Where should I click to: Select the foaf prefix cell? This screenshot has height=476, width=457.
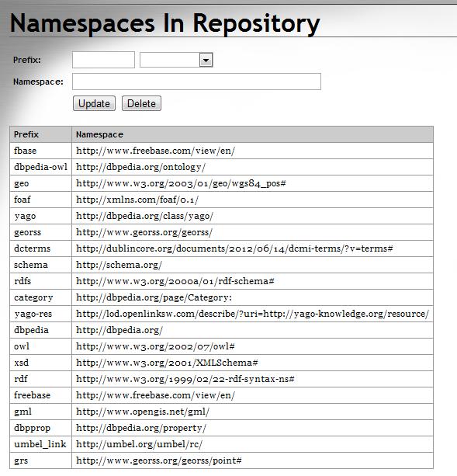[40, 200]
